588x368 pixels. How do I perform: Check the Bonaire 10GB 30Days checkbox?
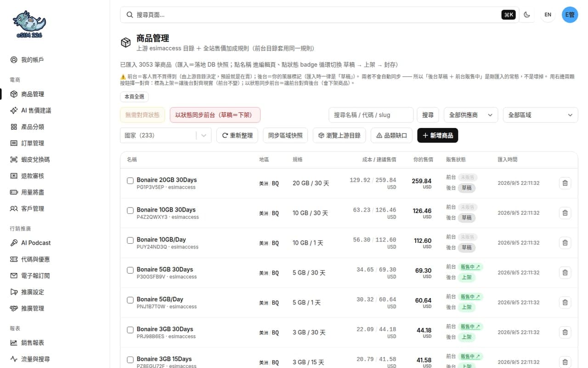130,211
